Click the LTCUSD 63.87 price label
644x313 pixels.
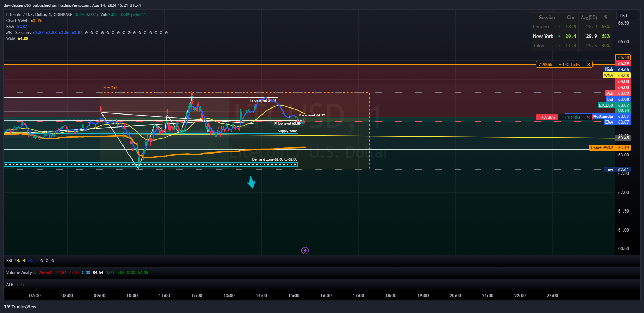614,105
